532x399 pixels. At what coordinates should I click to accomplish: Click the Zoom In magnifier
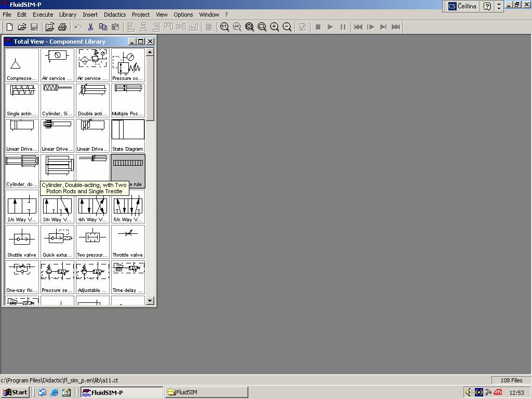[274, 27]
